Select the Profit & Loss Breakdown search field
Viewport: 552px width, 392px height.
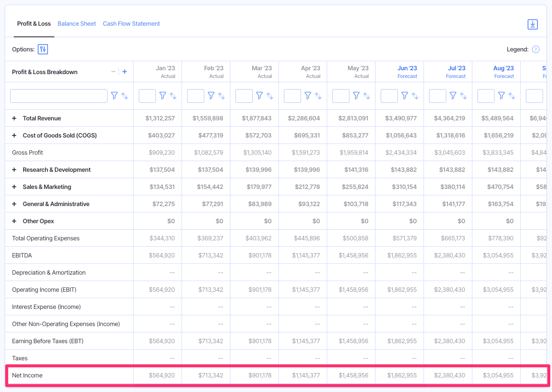59,96
